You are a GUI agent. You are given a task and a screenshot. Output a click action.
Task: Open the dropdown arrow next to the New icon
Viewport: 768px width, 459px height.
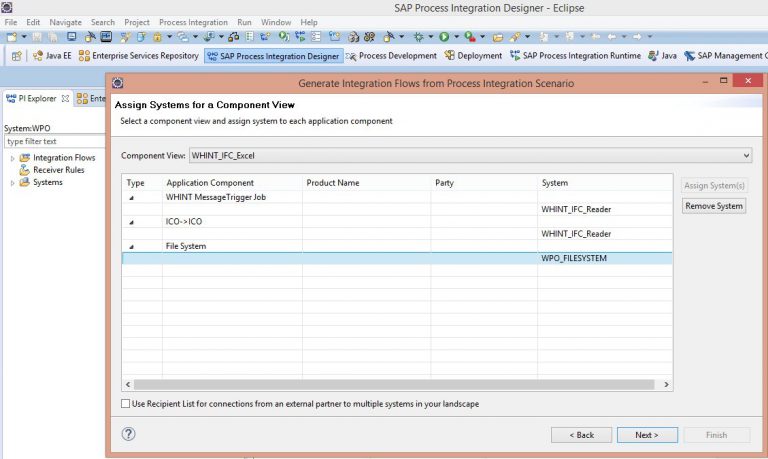tap(24, 37)
